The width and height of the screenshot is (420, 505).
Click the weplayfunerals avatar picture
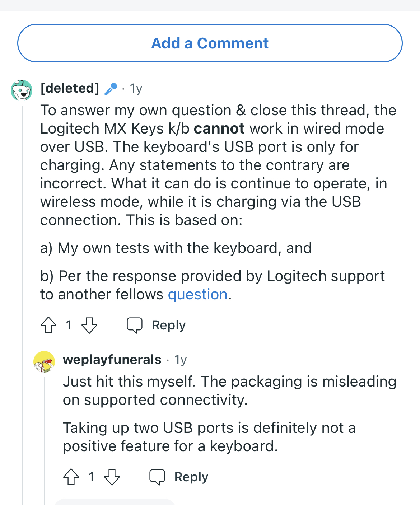44,361
